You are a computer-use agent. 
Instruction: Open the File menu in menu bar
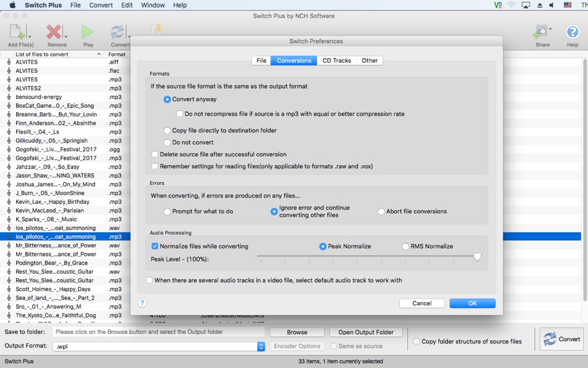pyautogui.click(x=76, y=5)
